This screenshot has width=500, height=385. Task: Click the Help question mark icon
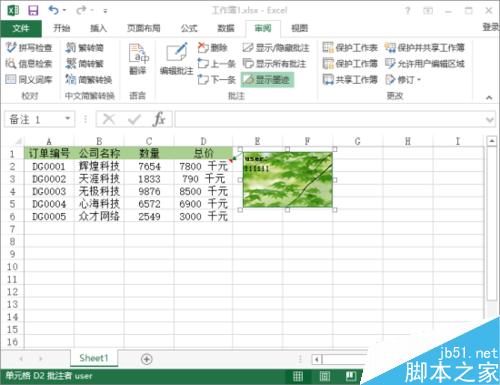click(407, 11)
